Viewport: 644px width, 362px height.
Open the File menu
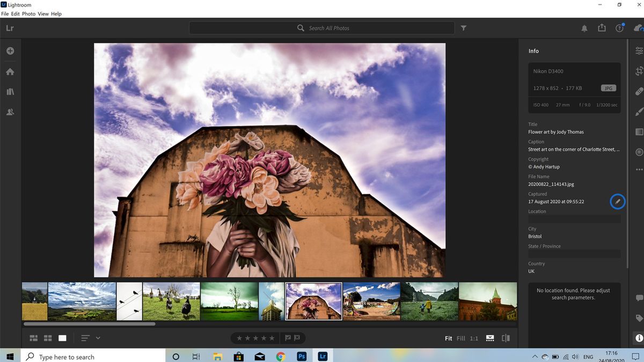5,13
